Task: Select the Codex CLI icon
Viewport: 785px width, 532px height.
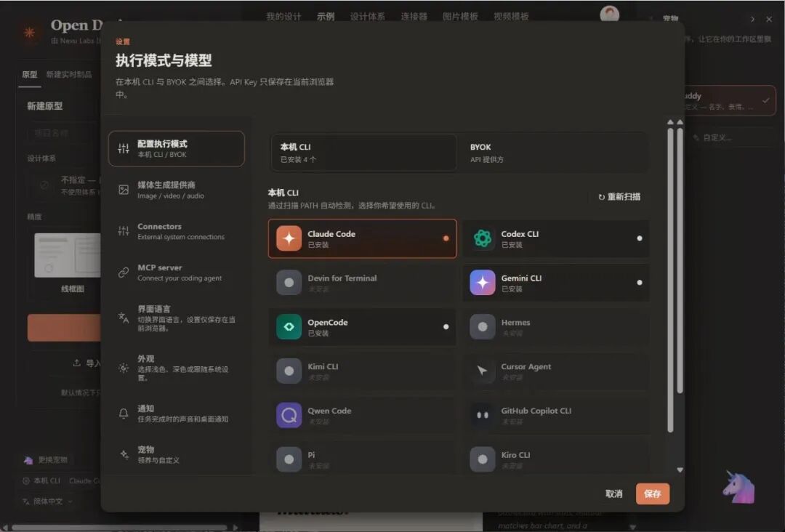Action: click(x=483, y=238)
